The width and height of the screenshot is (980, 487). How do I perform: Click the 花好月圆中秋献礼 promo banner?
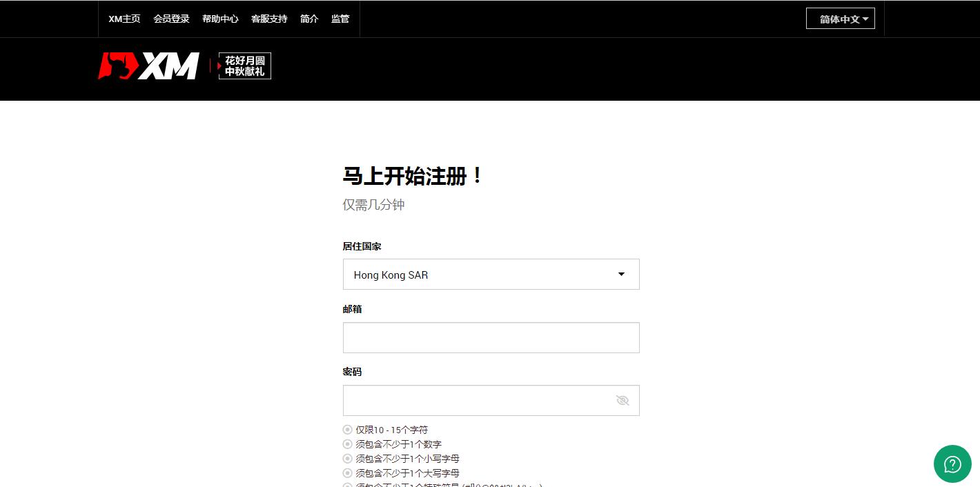tap(244, 66)
